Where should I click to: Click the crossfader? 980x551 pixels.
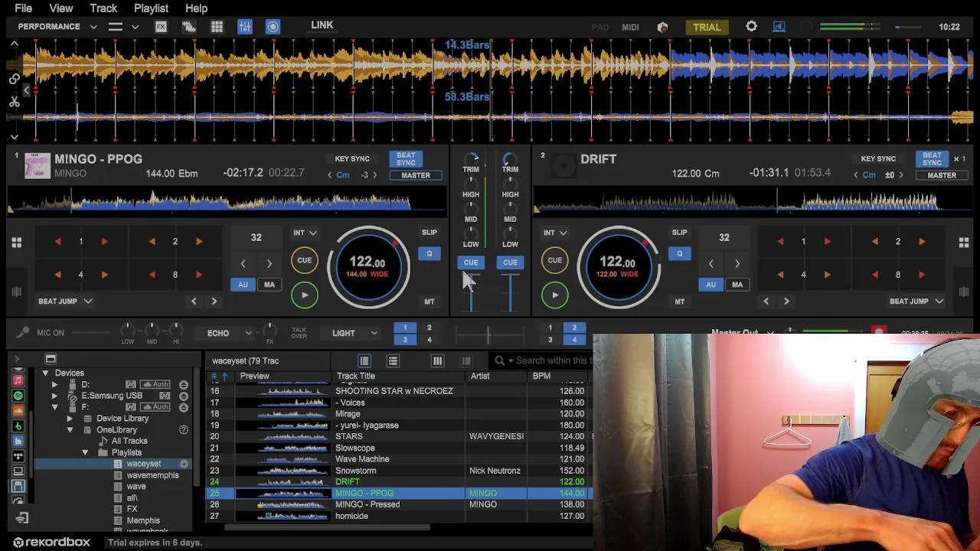pos(488,334)
